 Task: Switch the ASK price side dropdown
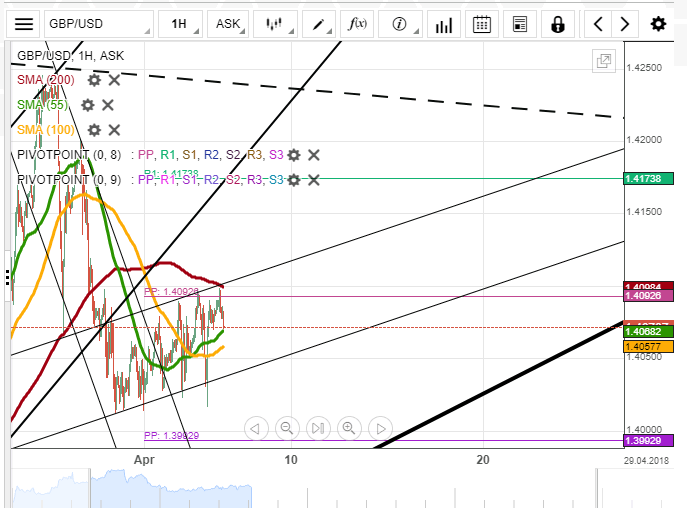click(x=228, y=24)
